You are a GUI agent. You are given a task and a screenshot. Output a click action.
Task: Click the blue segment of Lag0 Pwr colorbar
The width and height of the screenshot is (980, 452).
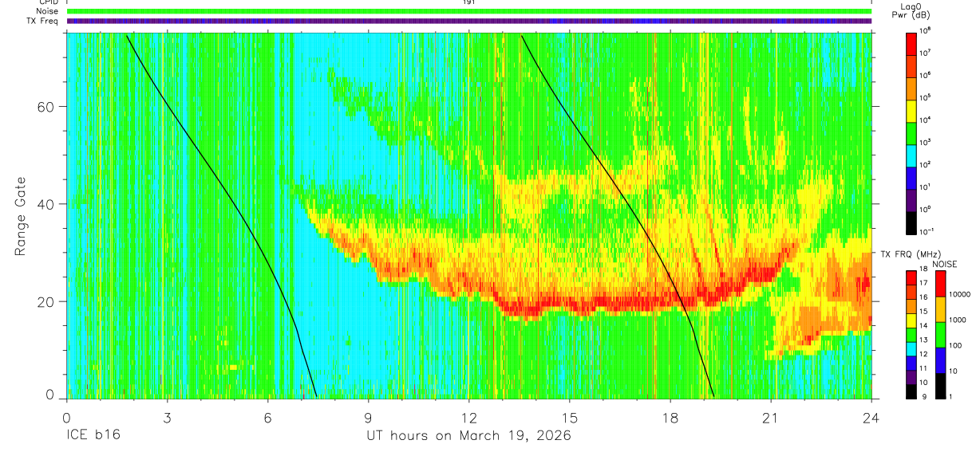[x=911, y=176]
